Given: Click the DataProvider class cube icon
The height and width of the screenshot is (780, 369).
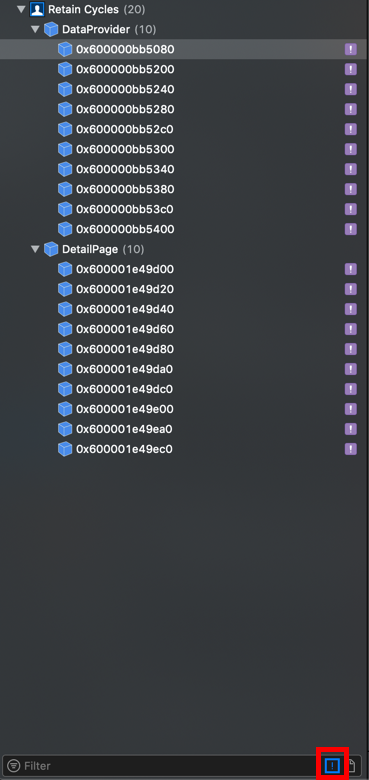Looking at the screenshot, I should [x=51, y=29].
